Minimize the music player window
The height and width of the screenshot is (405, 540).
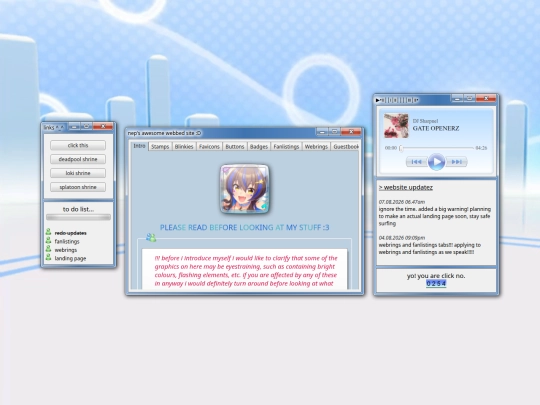tap(457, 99)
